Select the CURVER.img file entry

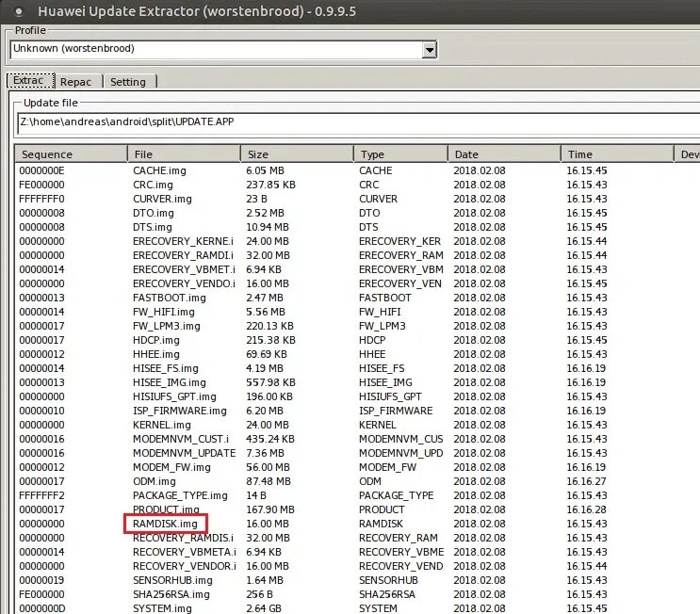coord(162,199)
